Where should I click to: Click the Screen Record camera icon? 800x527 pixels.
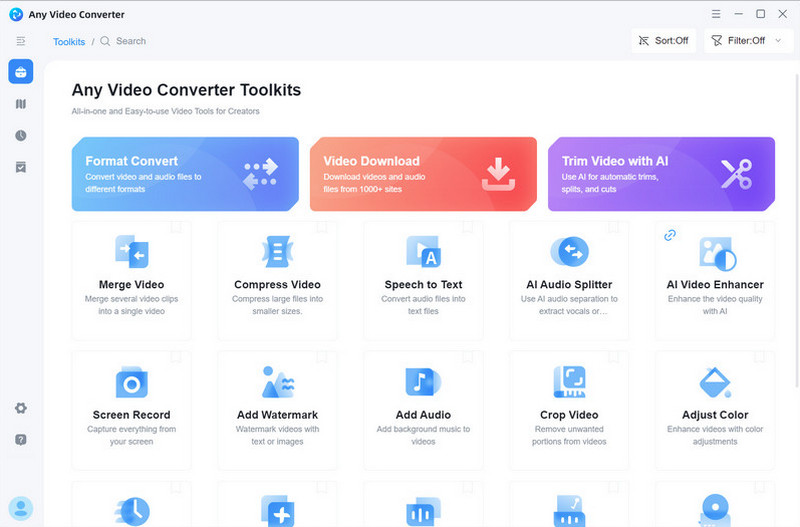(132, 382)
